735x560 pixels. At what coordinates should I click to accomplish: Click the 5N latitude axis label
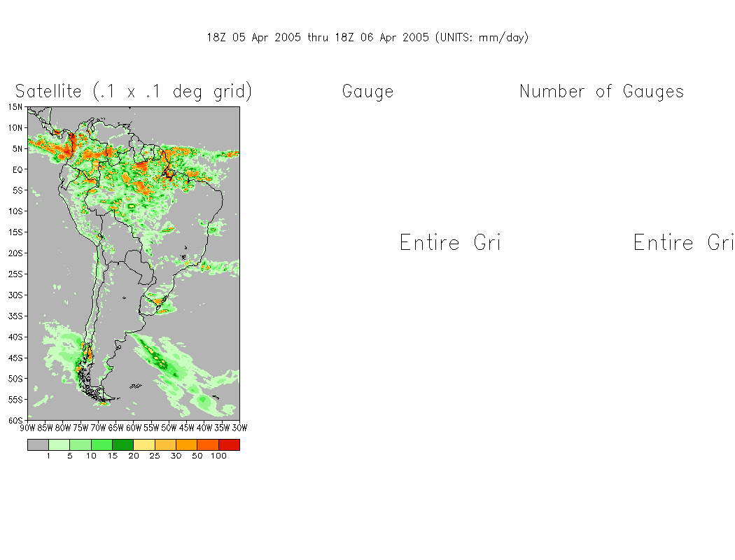[17, 149]
